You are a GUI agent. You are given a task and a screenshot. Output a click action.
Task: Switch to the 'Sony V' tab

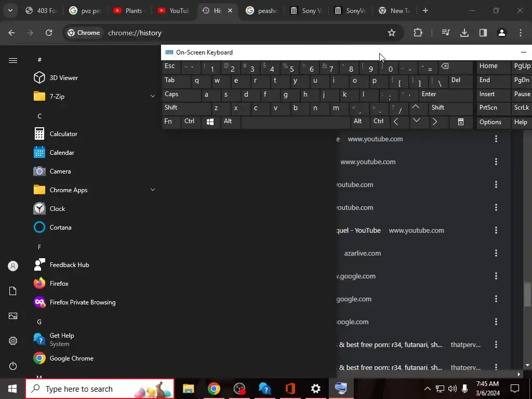(x=305, y=10)
